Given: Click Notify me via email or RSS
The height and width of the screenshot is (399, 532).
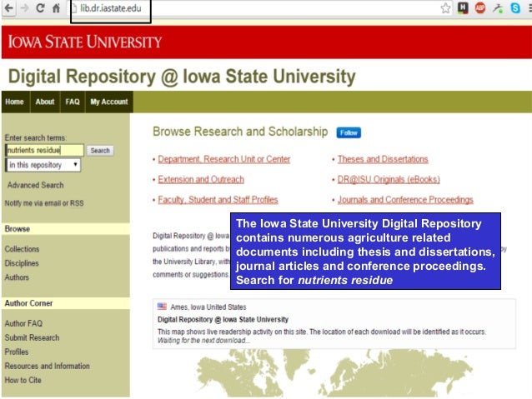Looking at the screenshot, I should (44, 203).
